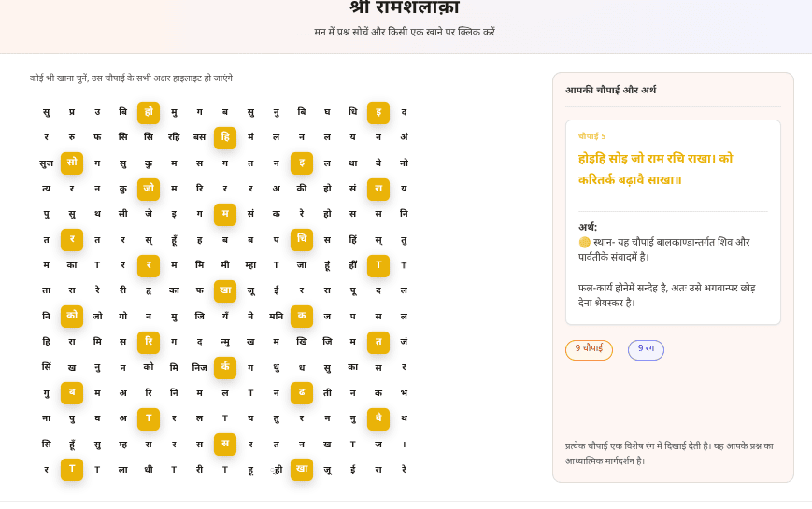Viewport: 812px width, 509px height.
Task: Click the orange chaupai verse text
Action: [x=656, y=169]
